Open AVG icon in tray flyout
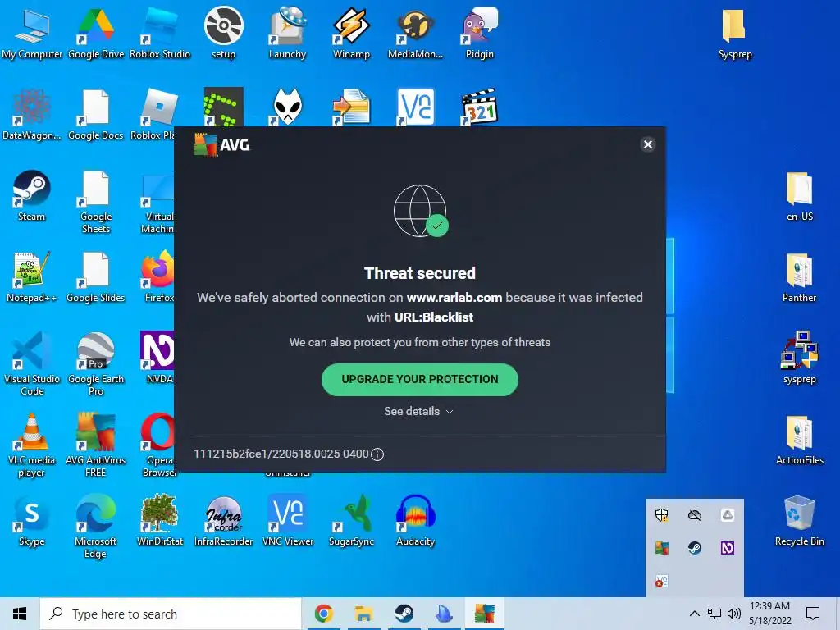 (x=662, y=548)
